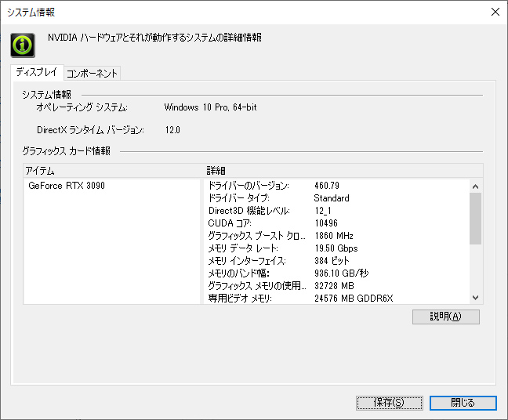Click the 19.50 Gbps data rate value
This screenshot has width=508, height=420.
click(x=336, y=248)
